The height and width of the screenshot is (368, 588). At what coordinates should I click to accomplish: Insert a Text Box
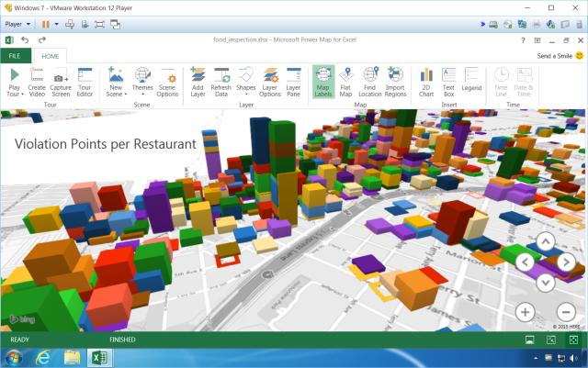pos(449,81)
